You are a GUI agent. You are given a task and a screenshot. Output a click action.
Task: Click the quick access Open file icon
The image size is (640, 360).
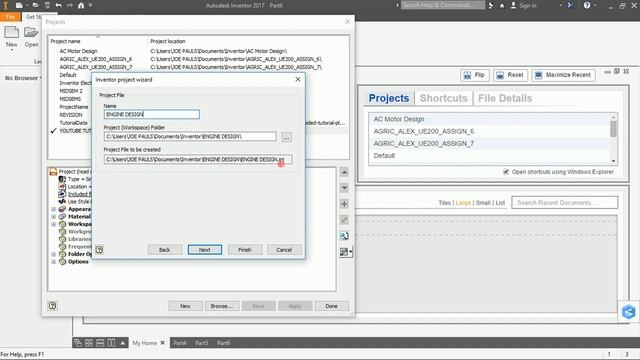pos(36,5)
